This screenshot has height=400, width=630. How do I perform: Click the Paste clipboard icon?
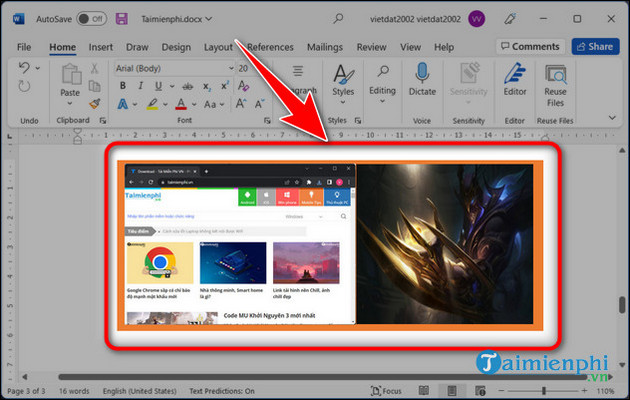pyautogui.click(x=70, y=75)
